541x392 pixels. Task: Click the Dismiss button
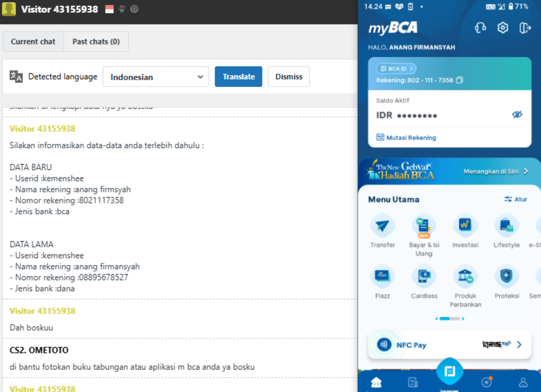(289, 77)
